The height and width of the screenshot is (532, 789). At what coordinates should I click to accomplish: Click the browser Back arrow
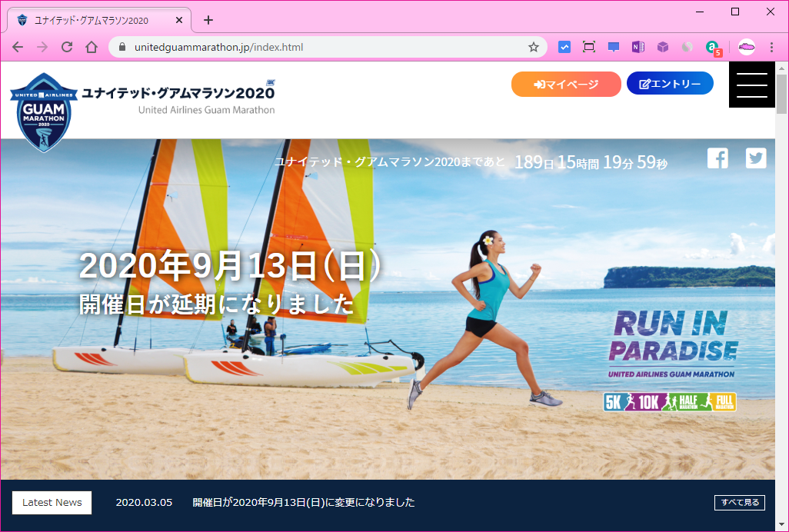point(18,47)
